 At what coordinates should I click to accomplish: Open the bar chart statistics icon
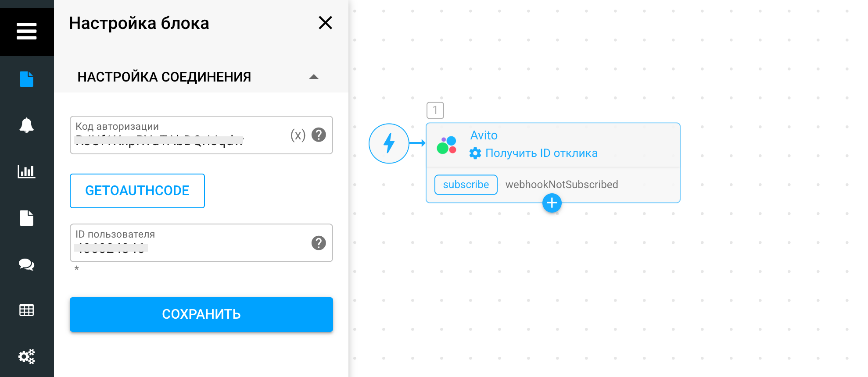[x=26, y=171]
